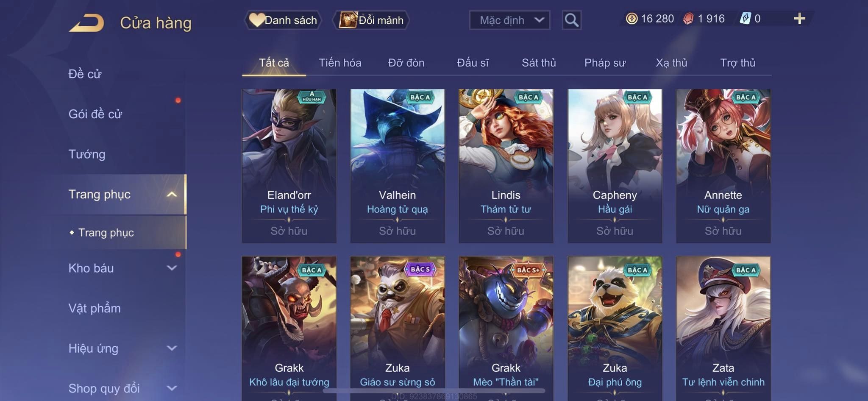
Task: Expand the Shop quy đổi section
Action: pos(172,388)
